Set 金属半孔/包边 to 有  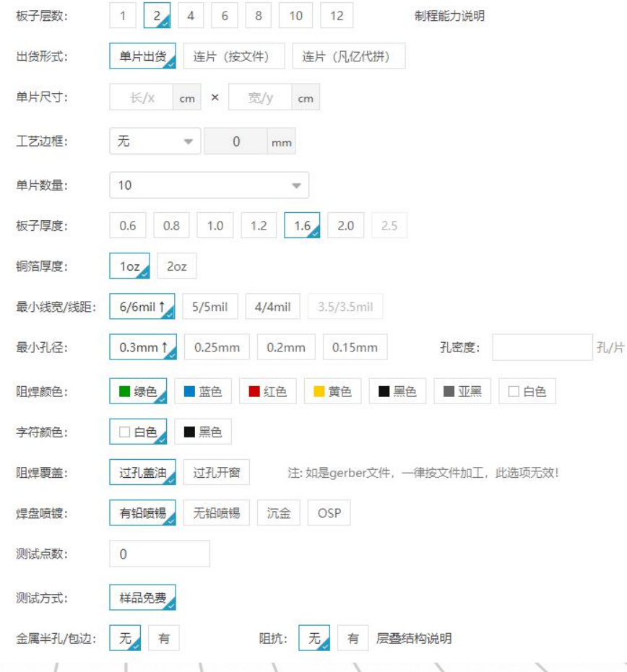[164, 638]
